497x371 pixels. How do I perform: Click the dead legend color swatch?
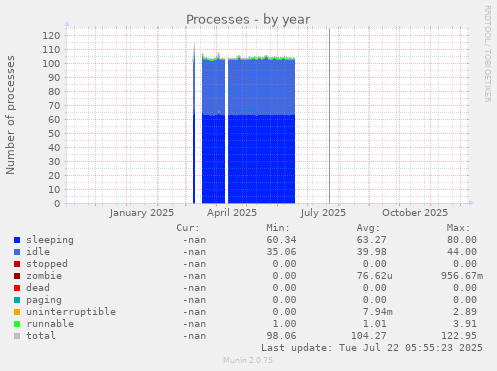pyautogui.click(x=17, y=288)
